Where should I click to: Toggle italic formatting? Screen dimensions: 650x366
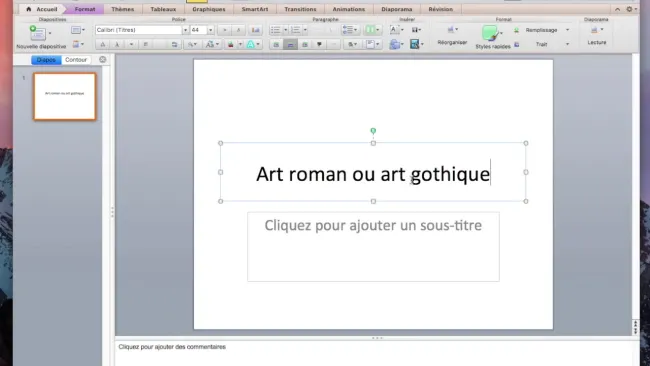pos(117,44)
